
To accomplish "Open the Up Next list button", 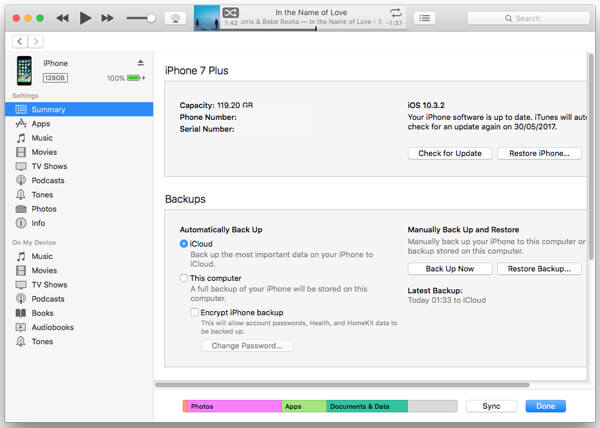I will pyautogui.click(x=424, y=18).
